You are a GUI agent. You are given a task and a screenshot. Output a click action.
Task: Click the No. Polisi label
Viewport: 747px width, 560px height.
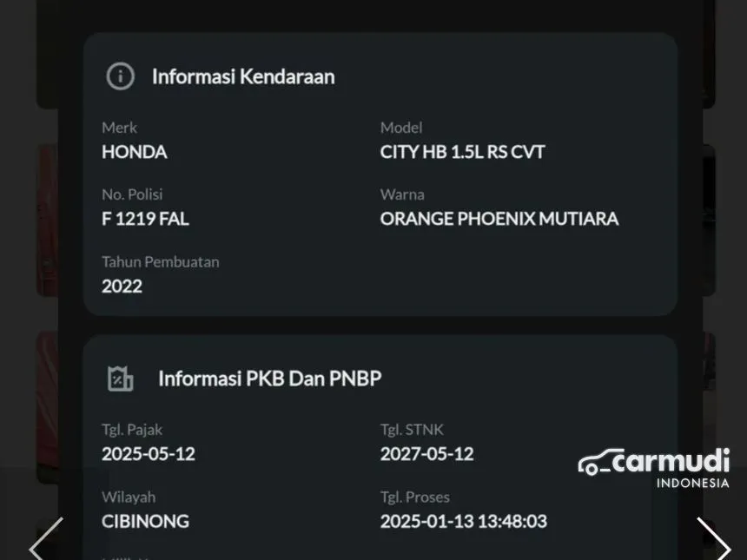(132, 194)
